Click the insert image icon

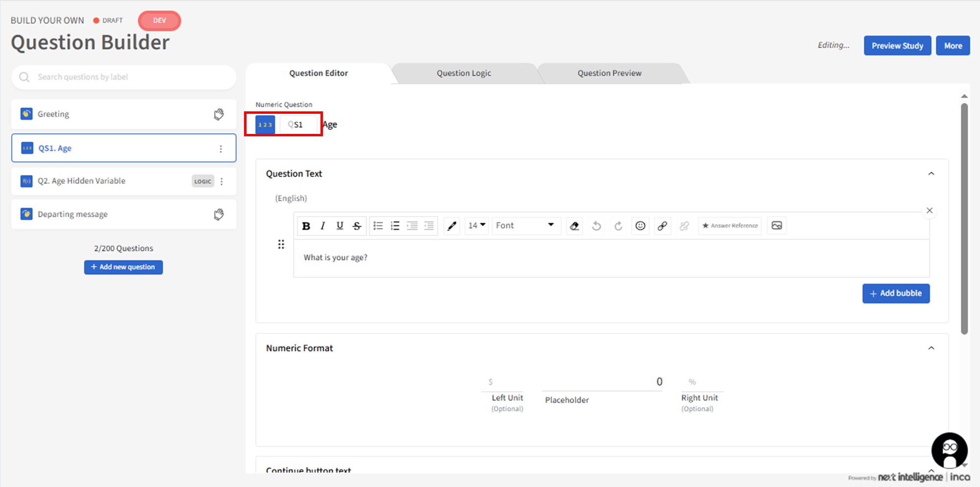pyautogui.click(x=777, y=226)
